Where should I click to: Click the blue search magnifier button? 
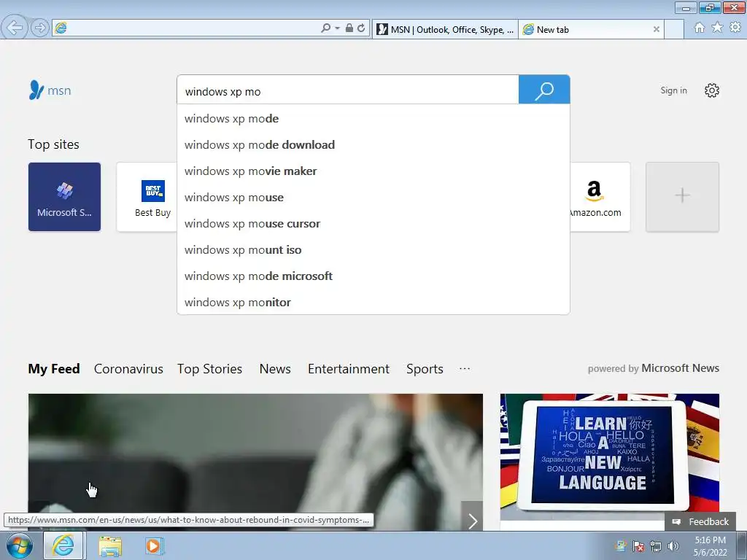click(544, 90)
